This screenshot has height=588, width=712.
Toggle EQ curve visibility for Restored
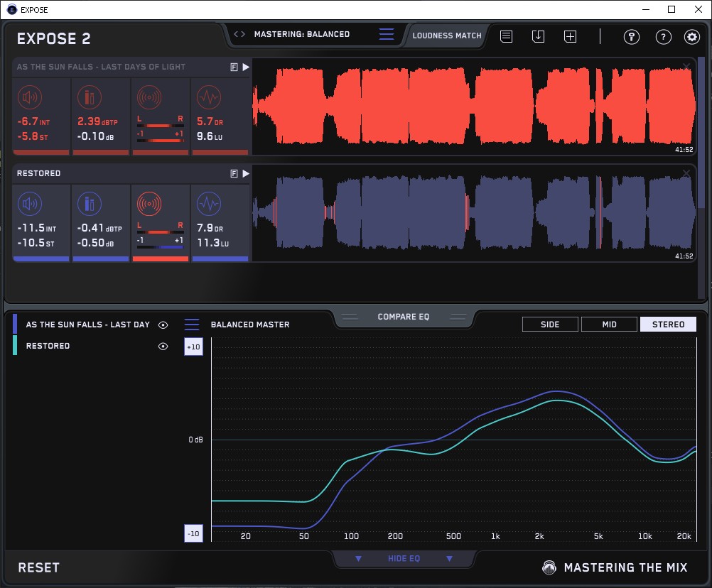[163, 346]
